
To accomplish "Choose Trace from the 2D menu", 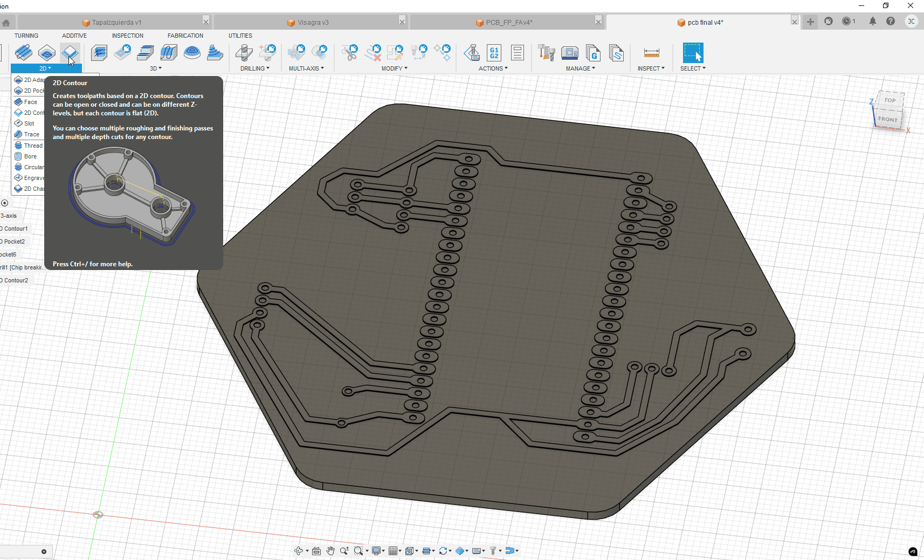I will pos(32,134).
